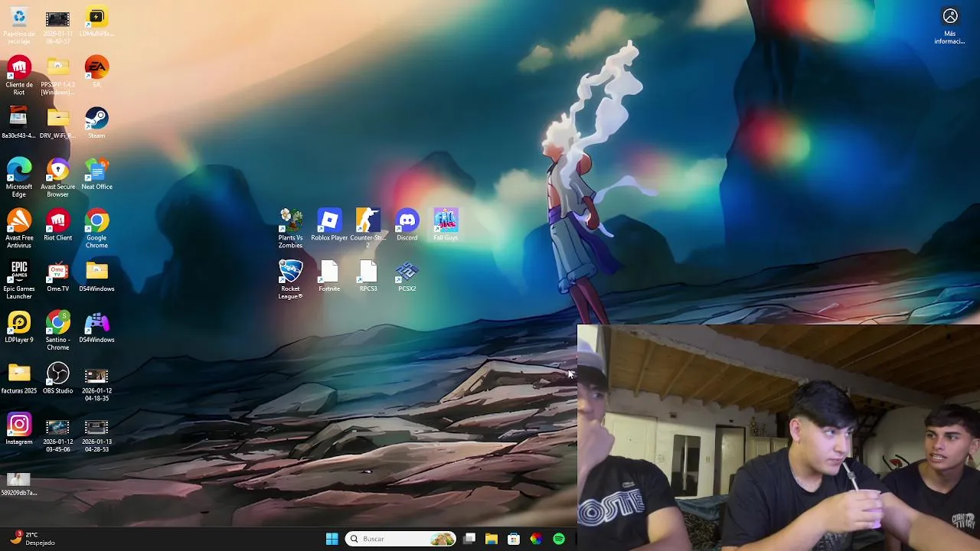The height and width of the screenshot is (551, 980).
Task: Select the 8a30cf43 image file
Action: coord(19,122)
